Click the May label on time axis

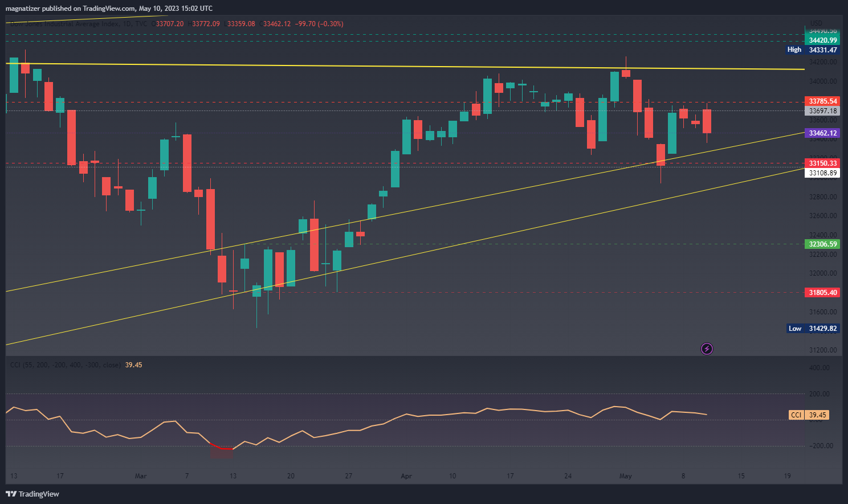click(x=626, y=476)
